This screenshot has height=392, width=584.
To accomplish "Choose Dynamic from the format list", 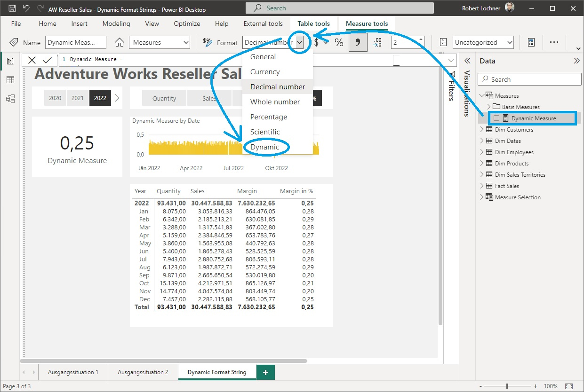I will (265, 147).
